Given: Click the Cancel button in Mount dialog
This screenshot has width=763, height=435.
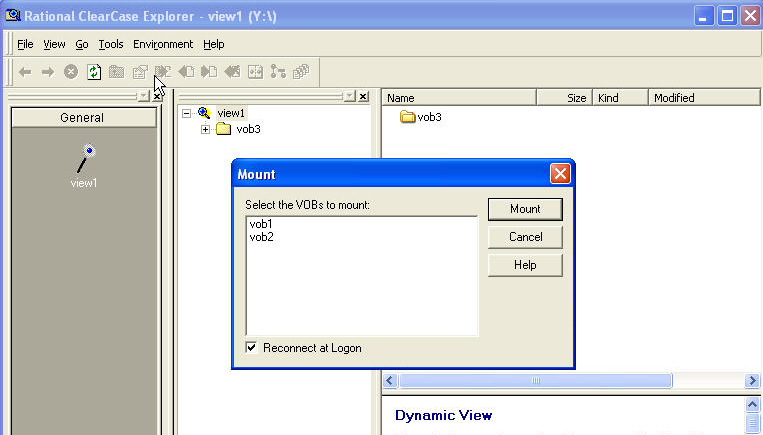Looking at the screenshot, I should coord(525,237).
